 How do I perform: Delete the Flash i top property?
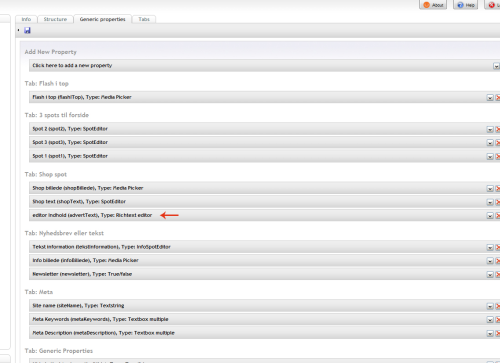point(498,98)
